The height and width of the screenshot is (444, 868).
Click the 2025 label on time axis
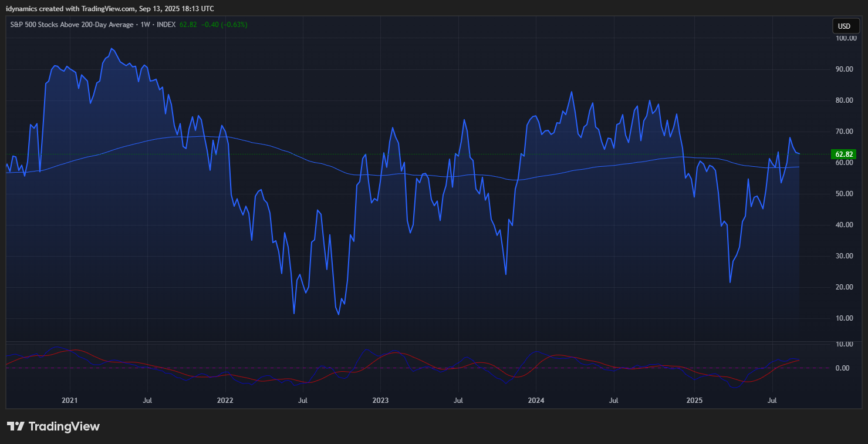tap(694, 400)
